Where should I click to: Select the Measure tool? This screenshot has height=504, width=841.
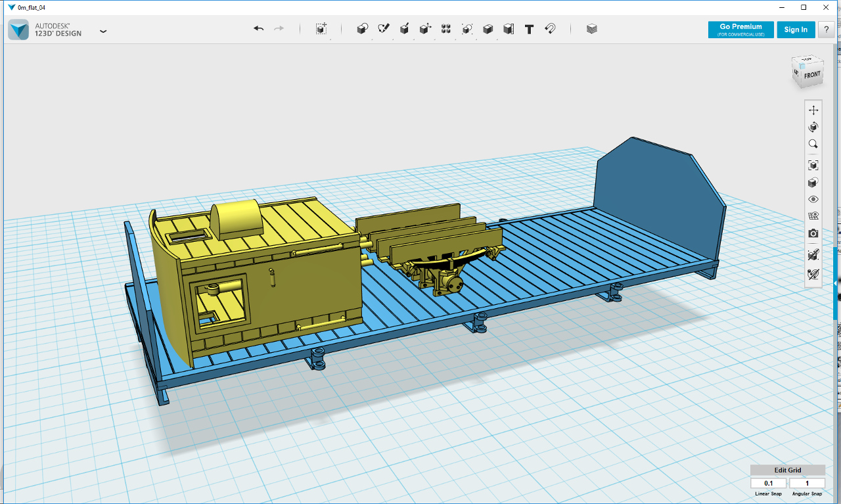point(509,29)
